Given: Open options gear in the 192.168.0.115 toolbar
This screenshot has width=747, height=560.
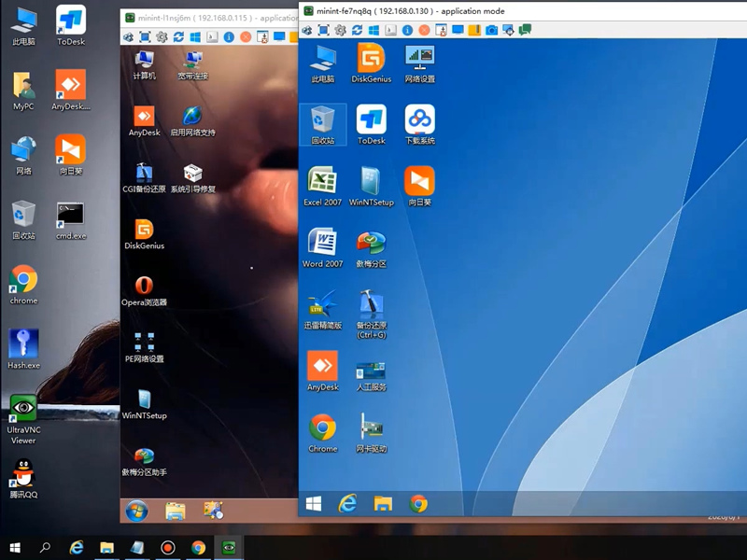Looking at the screenshot, I should tap(162, 36).
